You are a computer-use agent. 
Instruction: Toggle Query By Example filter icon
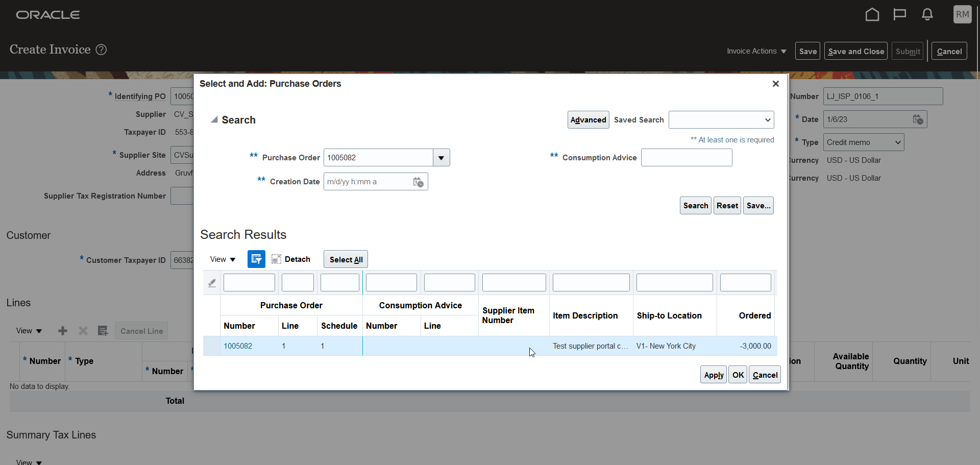click(x=256, y=259)
